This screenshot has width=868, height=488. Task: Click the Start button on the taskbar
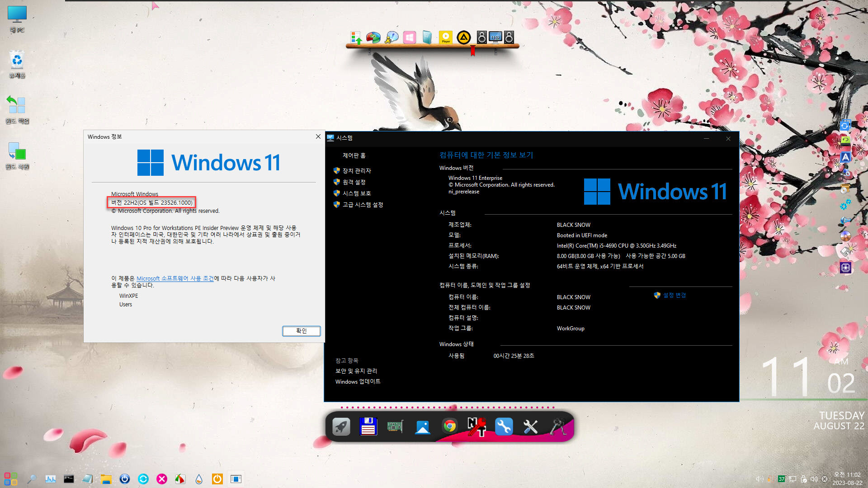tap(10, 479)
